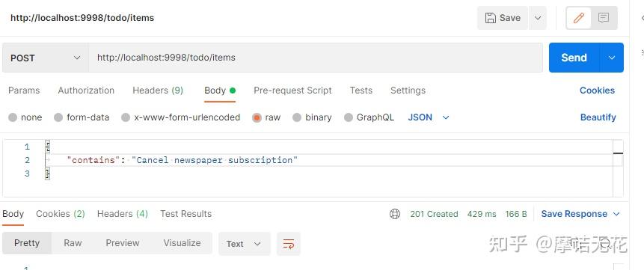Open the POST method dropdown

(x=45, y=58)
